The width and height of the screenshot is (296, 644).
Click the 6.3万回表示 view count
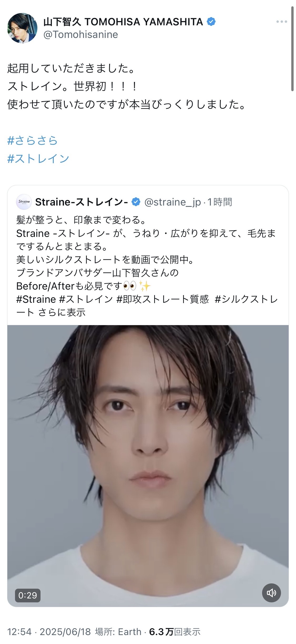pyautogui.click(x=175, y=632)
